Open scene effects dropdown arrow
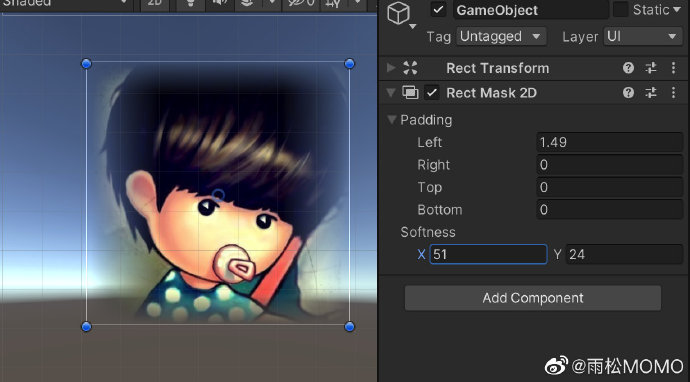This screenshot has width=690, height=382. pos(272,4)
